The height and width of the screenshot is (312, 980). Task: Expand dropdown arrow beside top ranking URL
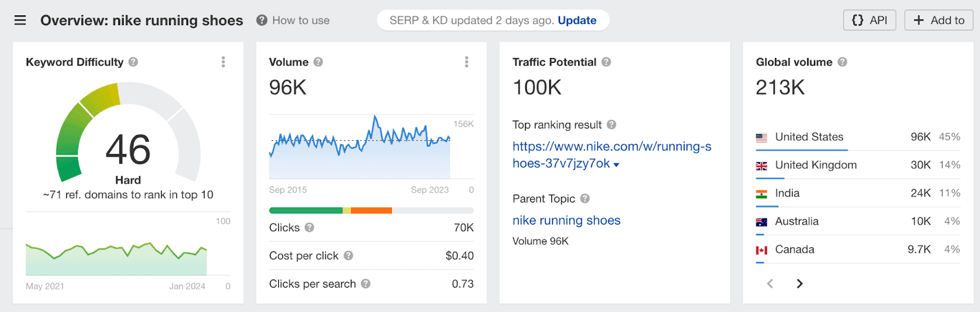point(616,165)
